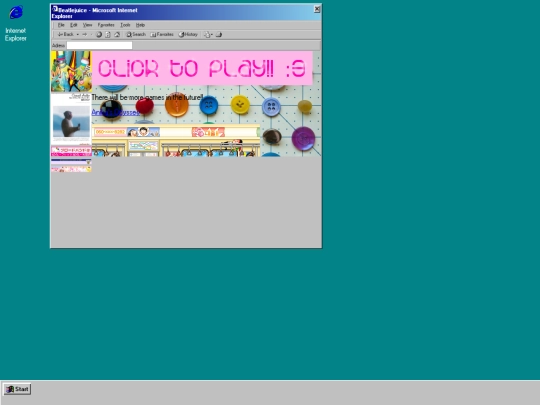Click the Mail toolbar icon
This screenshot has height=405, width=540.
click(x=207, y=34)
